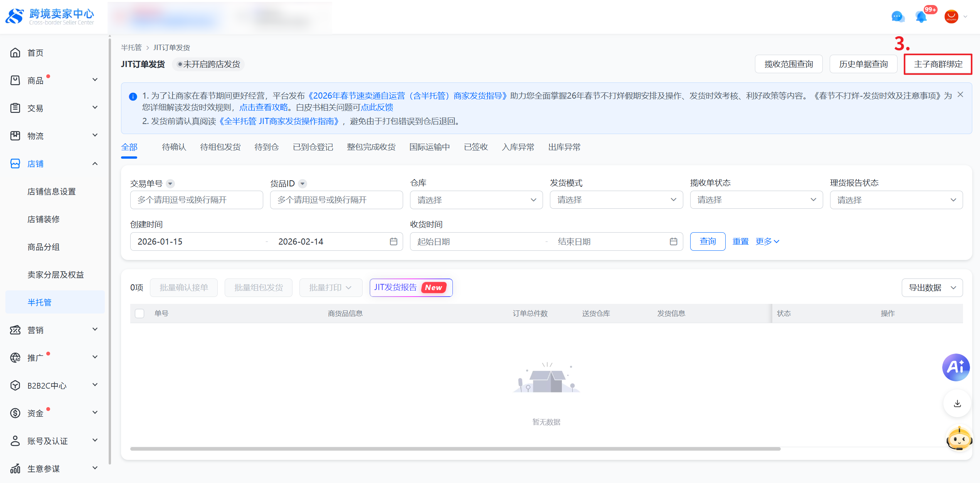Open the 点击查看攻略 link

pyautogui.click(x=264, y=107)
